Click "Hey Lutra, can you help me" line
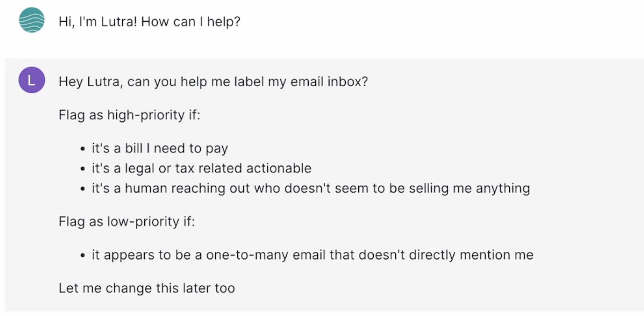 coord(213,81)
